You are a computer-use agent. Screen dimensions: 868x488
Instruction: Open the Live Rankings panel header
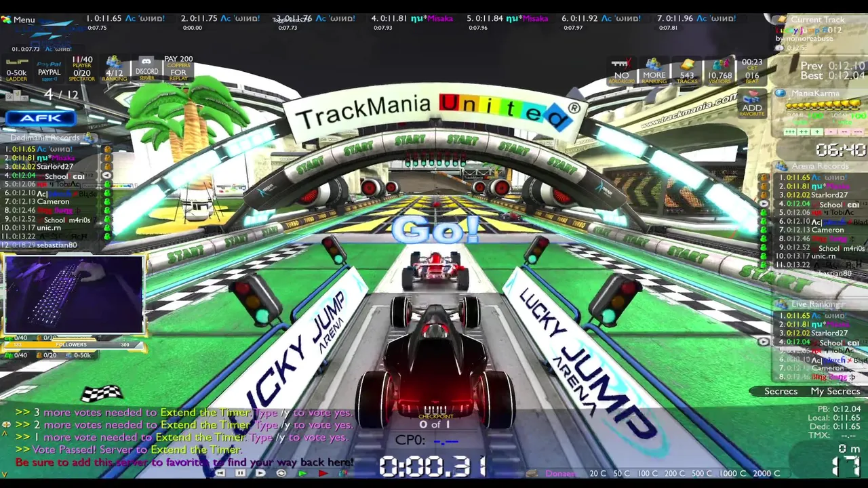817,304
